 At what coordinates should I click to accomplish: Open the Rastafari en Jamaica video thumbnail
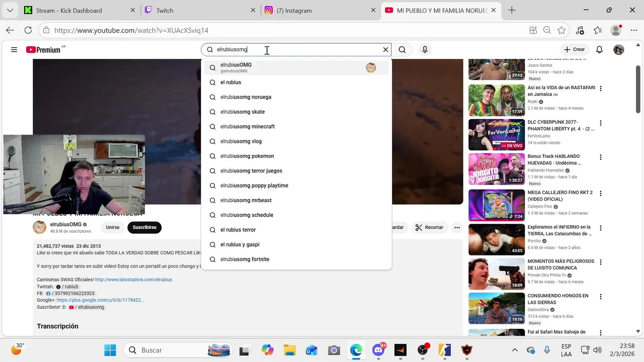[x=497, y=100]
